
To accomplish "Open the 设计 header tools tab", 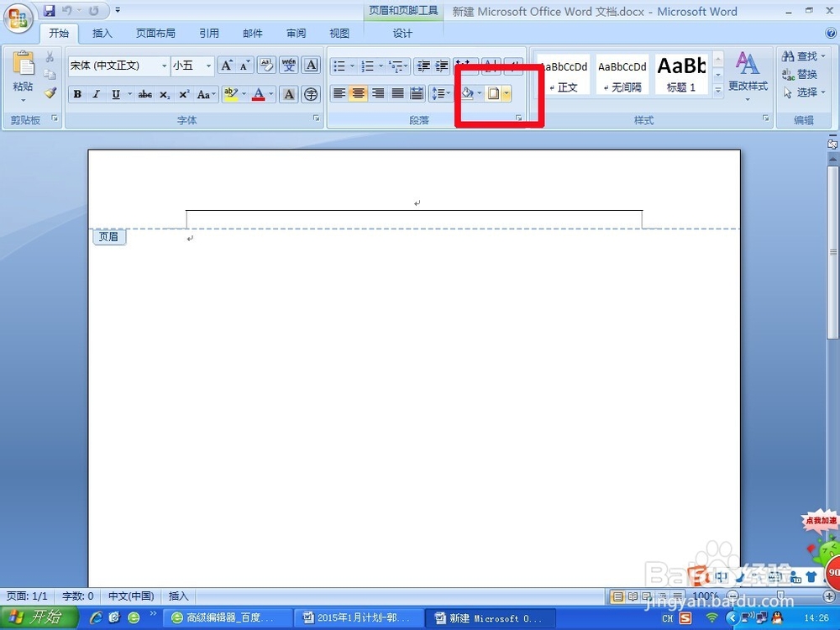I will coord(402,34).
